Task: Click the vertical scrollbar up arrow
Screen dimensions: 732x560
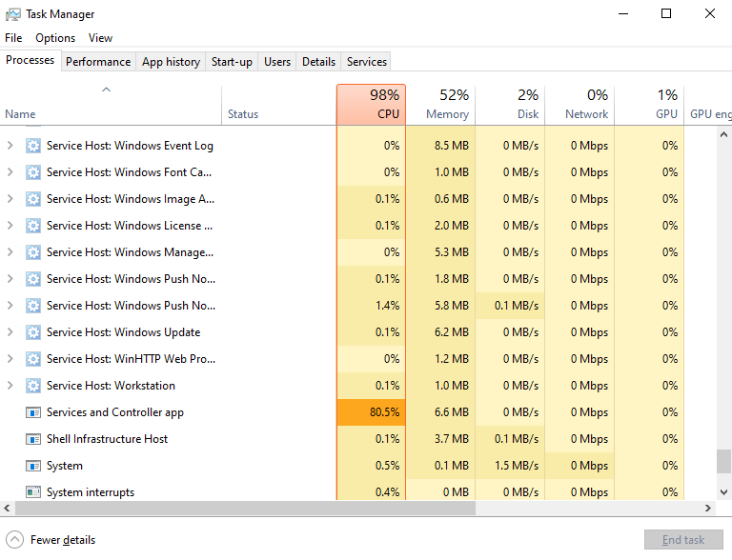Action: pyautogui.click(x=723, y=134)
